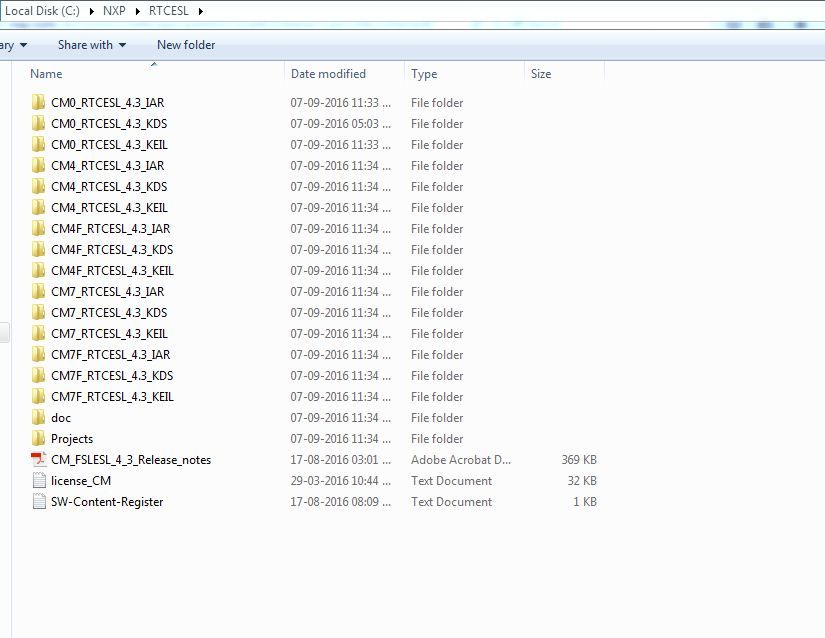
Task: Click the CM7F_RTCESL_4.3_KDS folder icon
Action: click(x=38, y=376)
